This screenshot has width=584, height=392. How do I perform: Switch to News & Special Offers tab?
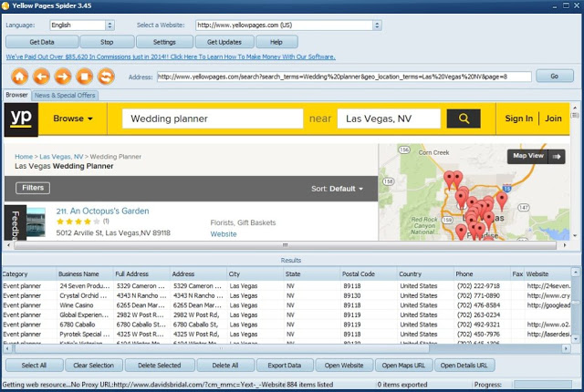[65, 96]
